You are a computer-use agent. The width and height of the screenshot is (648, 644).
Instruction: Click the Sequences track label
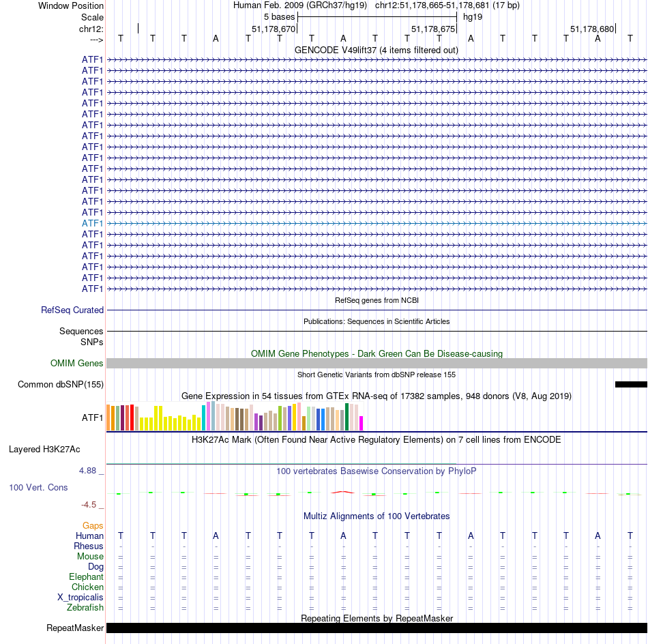pos(81,331)
